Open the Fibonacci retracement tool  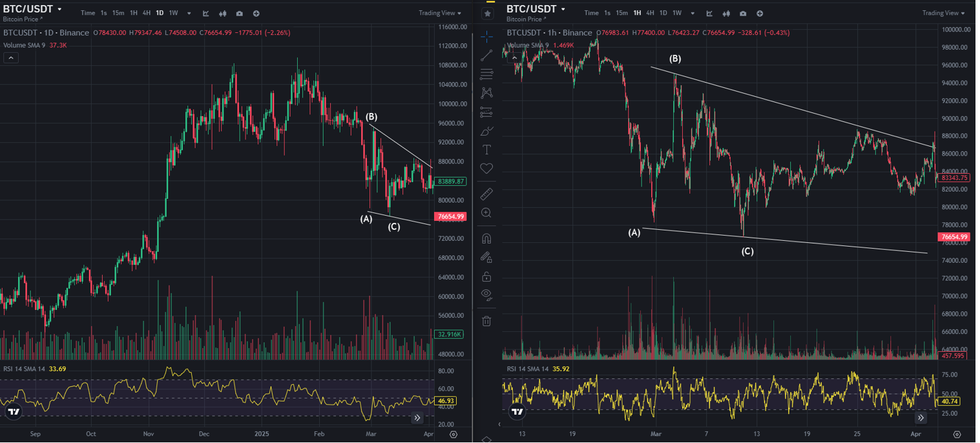coord(486,74)
